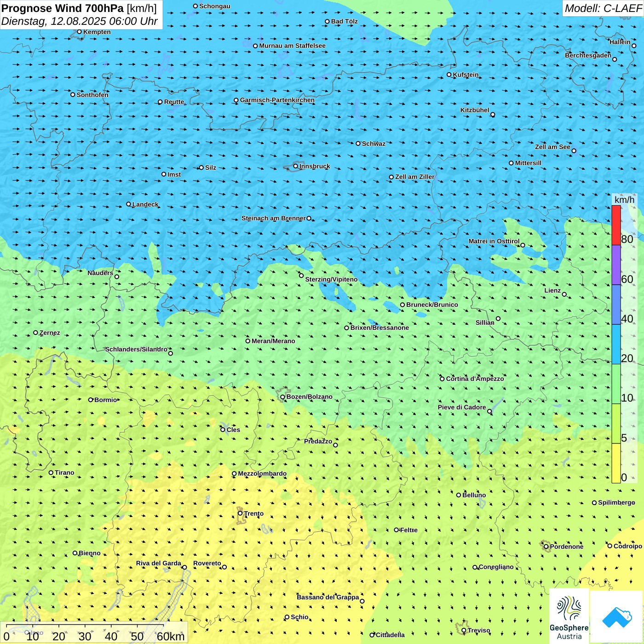Click the Bad Tölz town label
The height and width of the screenshot is (644, 644).
tap(344, 21)
